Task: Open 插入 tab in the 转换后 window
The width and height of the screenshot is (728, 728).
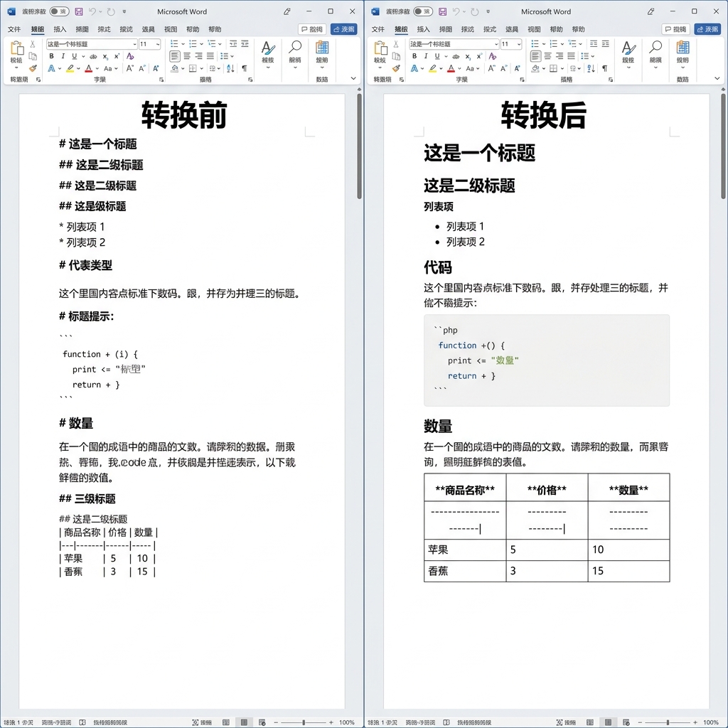Action: [424, 29]
